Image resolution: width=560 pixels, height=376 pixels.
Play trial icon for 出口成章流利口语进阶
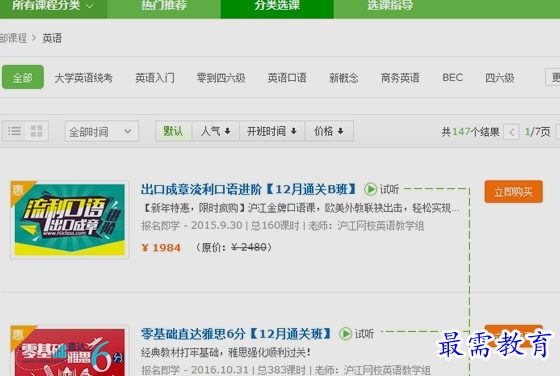click(x=370, y=189)
